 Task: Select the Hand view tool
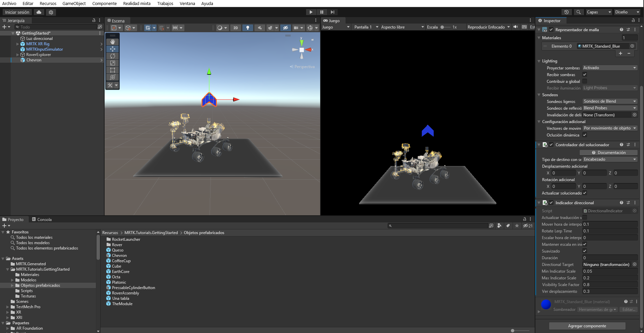point(113,42)
